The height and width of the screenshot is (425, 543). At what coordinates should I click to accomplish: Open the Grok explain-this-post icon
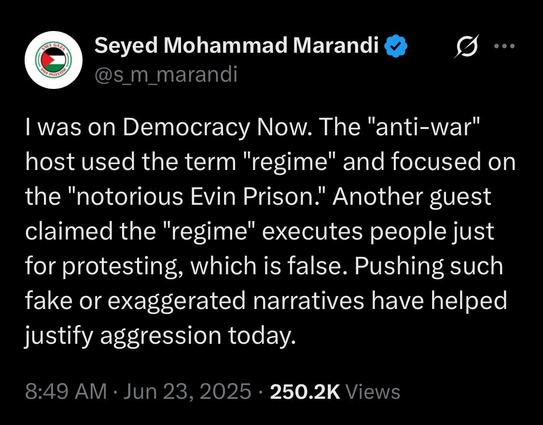click(467, 46)
